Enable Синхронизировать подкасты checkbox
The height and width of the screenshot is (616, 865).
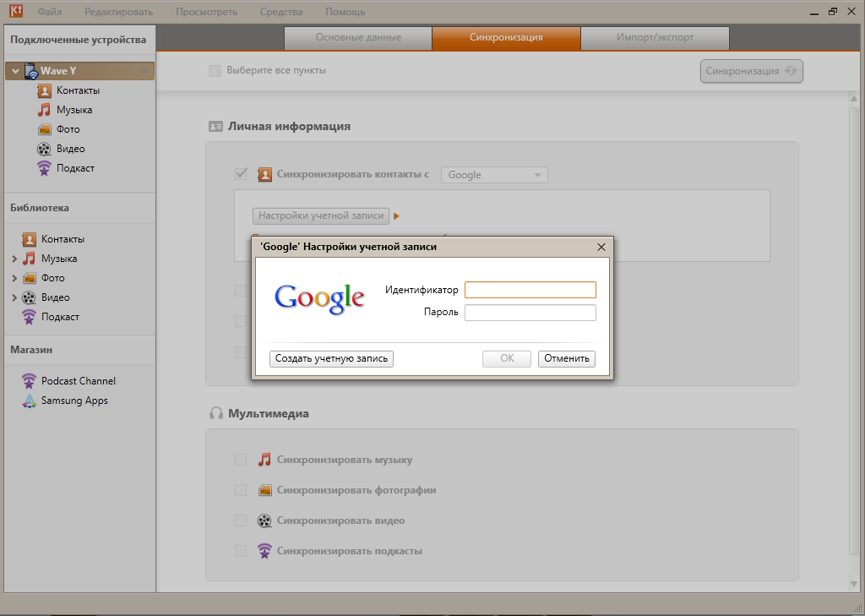[241, 550]
